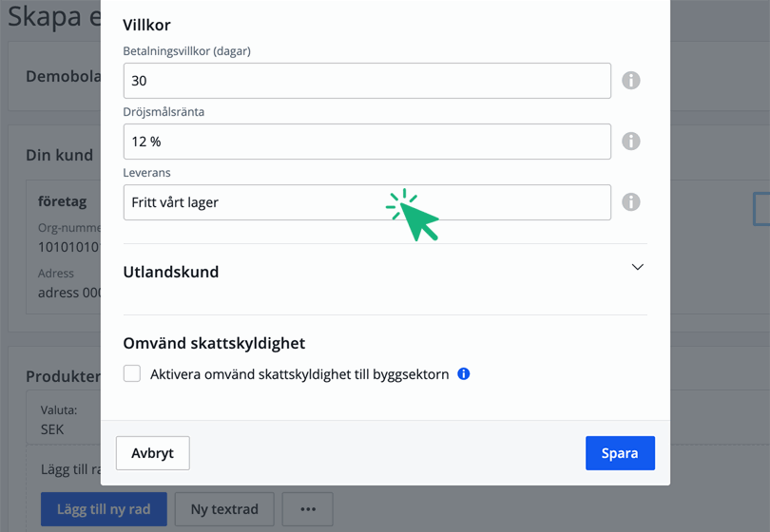The height and width of the screenshot is (532, 770).
Task: Click the 'Aktivera omvänd skattskyldighet till byggsektorn' label text
Action: [x=299, y=374]
